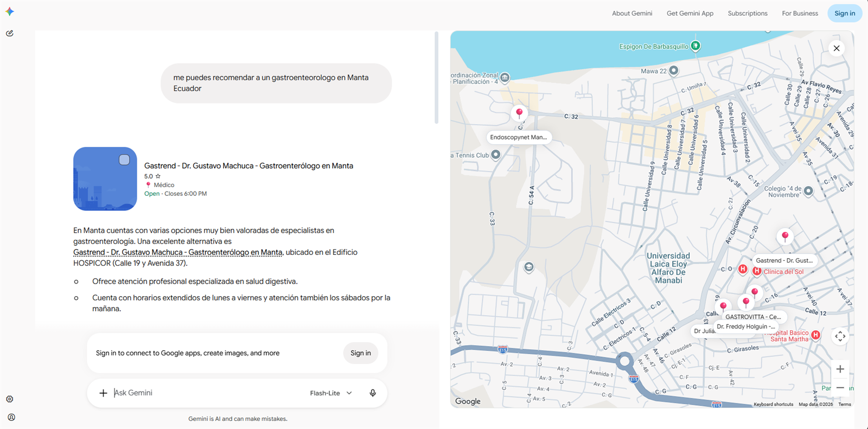The width and height of the screenshot is (868, 429).
Task: Open the settings gear in sidebar
Action: tap(10, 399)
